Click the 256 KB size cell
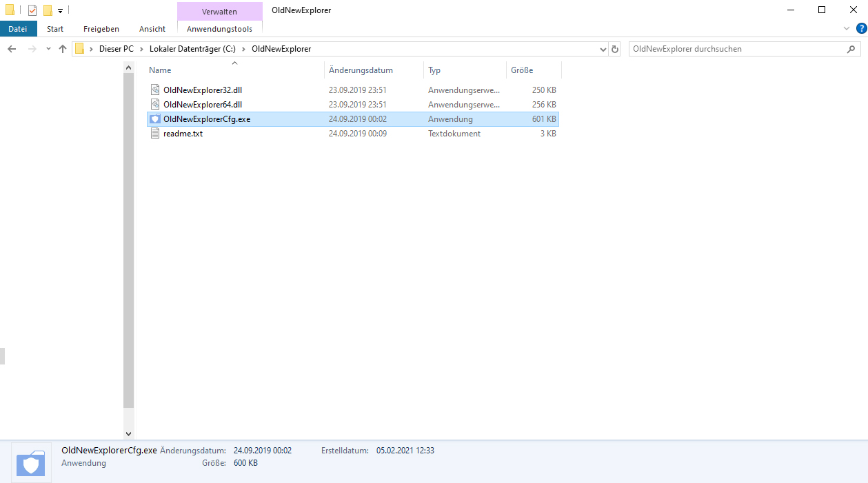The width and height of the screenshot is (868, 483). coord(544,104)
